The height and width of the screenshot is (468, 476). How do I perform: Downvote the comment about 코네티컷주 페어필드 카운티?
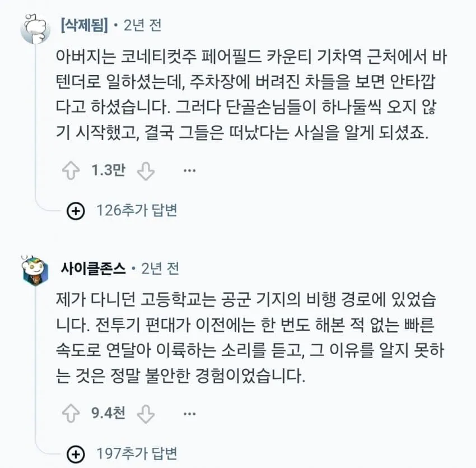(146, 171)
